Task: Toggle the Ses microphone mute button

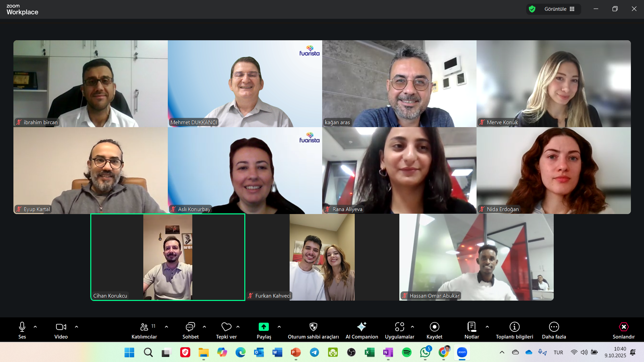Action: (22, 327)
